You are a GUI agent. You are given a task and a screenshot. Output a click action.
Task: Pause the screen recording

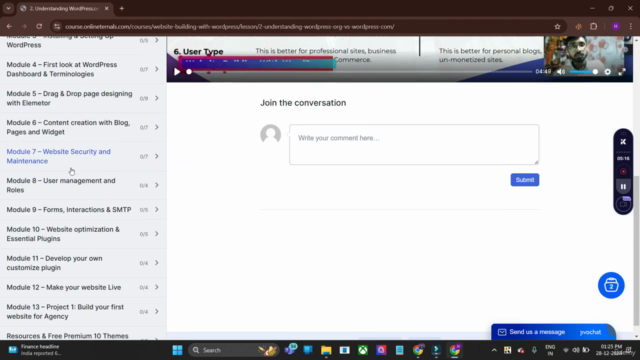pyautogui.click(x=623, y=187)
